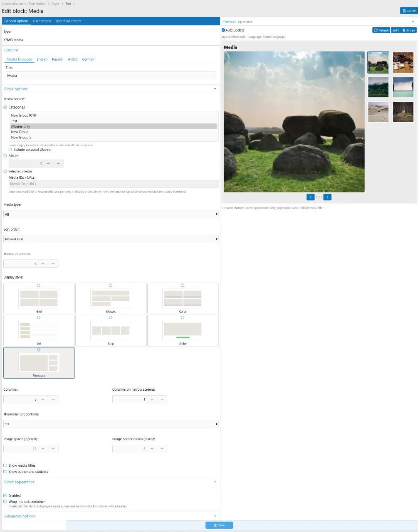This screenshot has width=418, height=532.
Task: Select Albums only category
Action: [114, 126]
